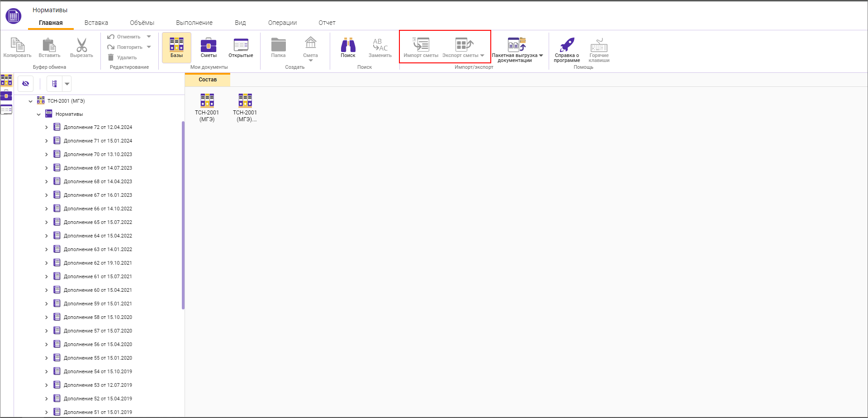Switch to the Объёмы ribbon tab
This screenshot has height=418, width=868.
(142, 23)
